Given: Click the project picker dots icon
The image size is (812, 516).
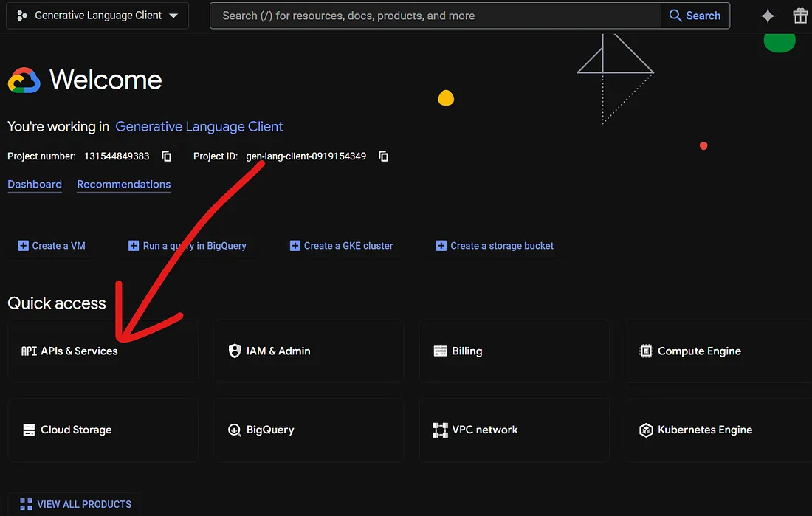Looking at the screenshot, I should click(21, 16).
